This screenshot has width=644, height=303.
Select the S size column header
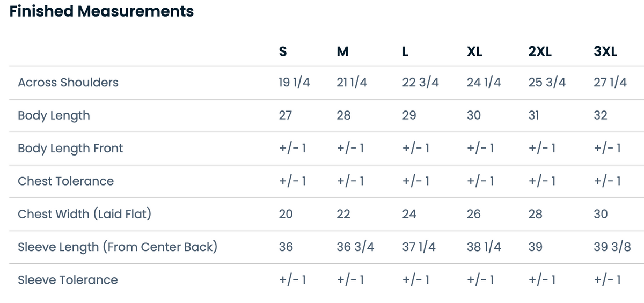(x=283, y=52)
